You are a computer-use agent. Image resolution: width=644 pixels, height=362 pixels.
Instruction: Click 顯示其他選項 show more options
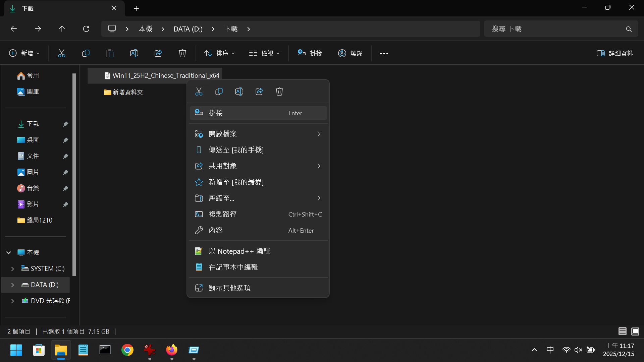pyautogui.click(x=258, y=288)
